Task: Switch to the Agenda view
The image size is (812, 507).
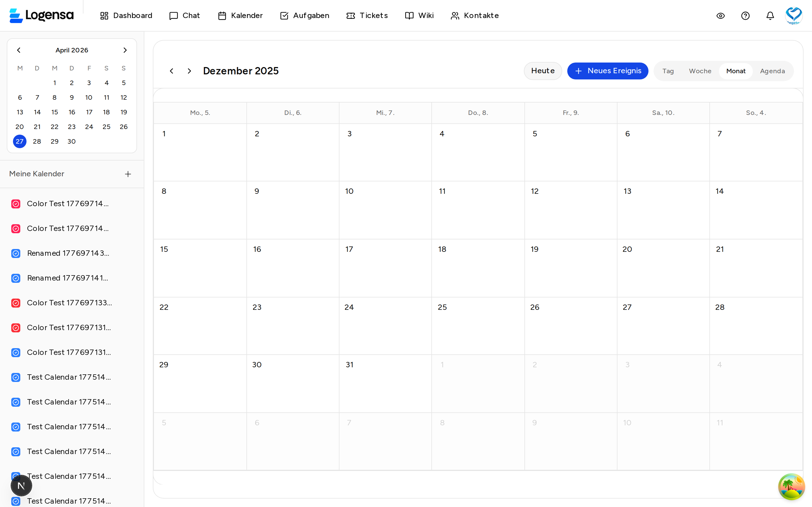Action: click(773, 71)
